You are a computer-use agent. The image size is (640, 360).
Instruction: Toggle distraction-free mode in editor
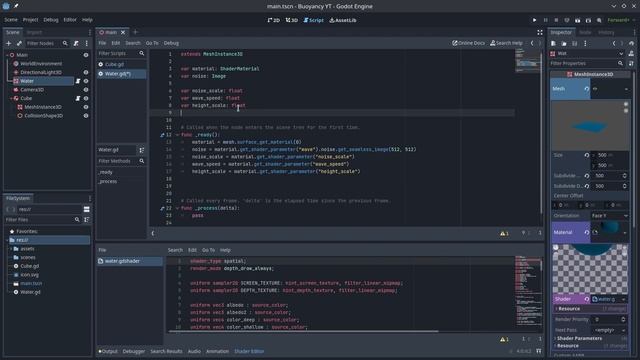click(540, 32)
